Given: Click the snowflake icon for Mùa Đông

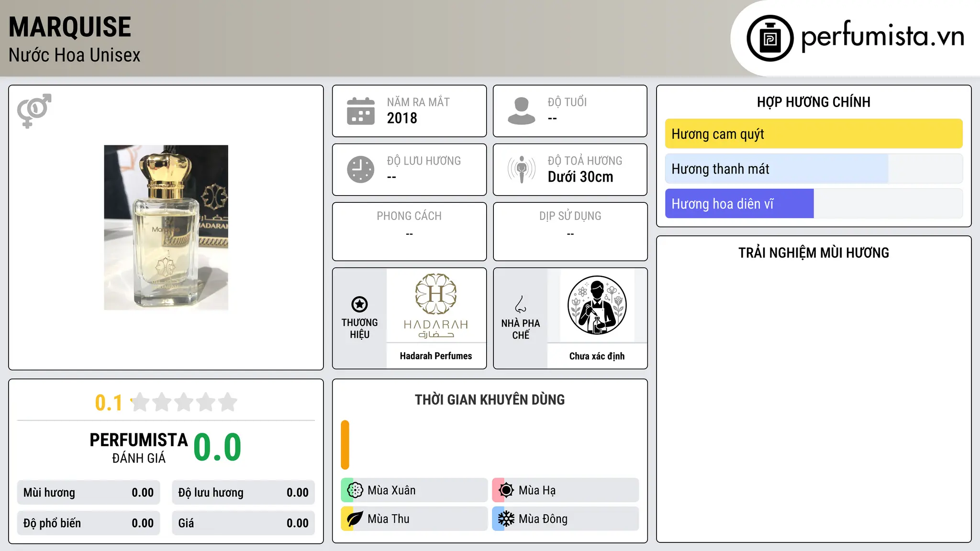Looking at the screenshot, I should pos(506,519).
